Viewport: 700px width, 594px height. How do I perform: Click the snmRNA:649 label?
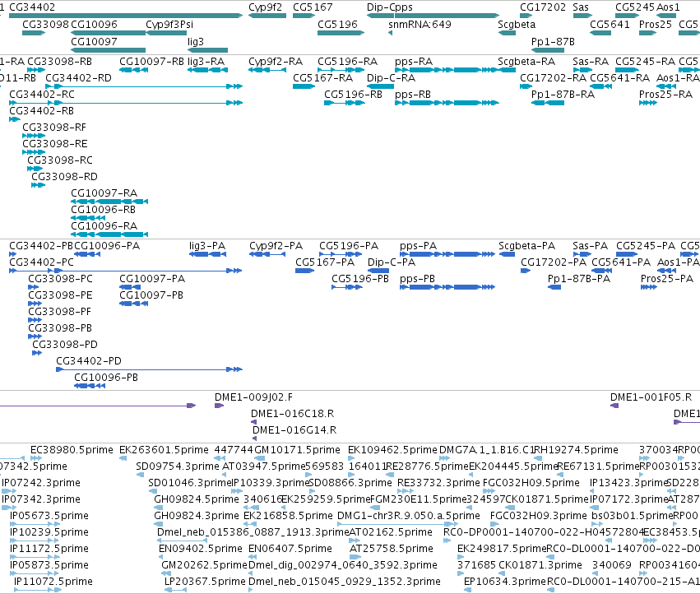[420, 24]
